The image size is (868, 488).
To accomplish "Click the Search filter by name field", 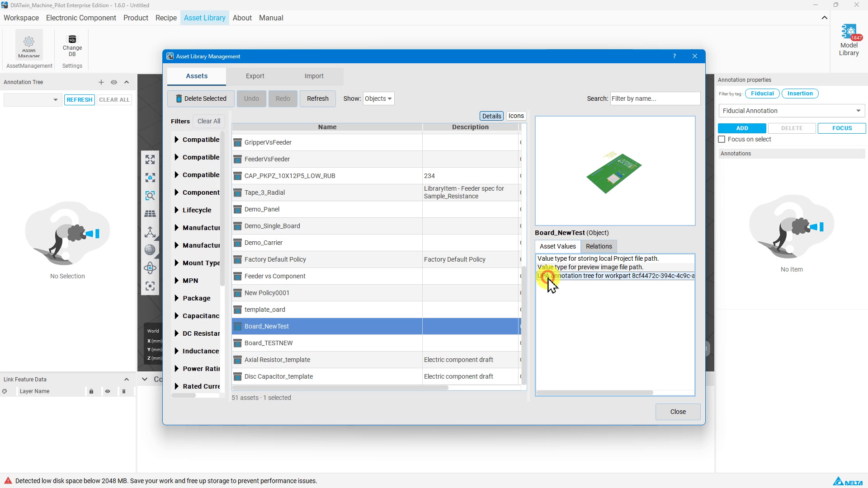I will click(655, 99).
